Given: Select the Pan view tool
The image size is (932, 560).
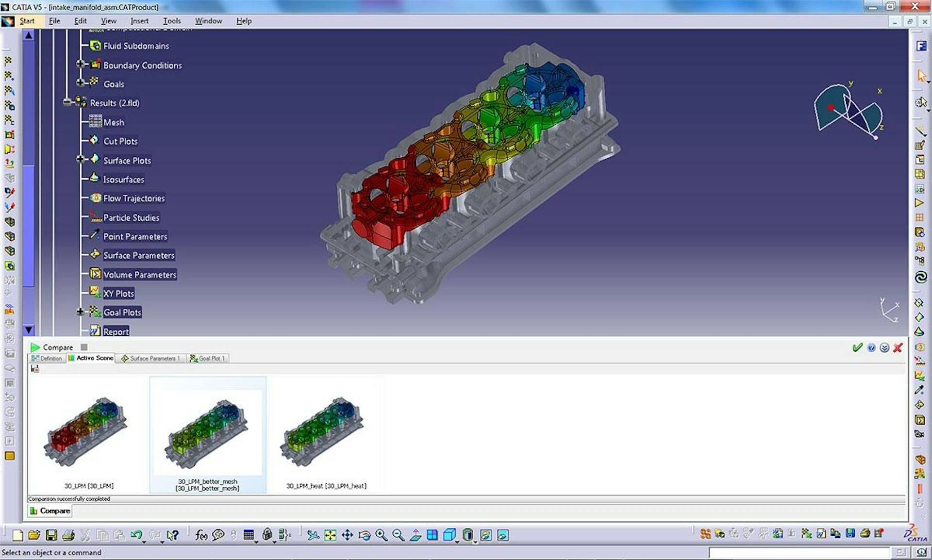Looking at the screenshot, I should click(x=347, y=535).
